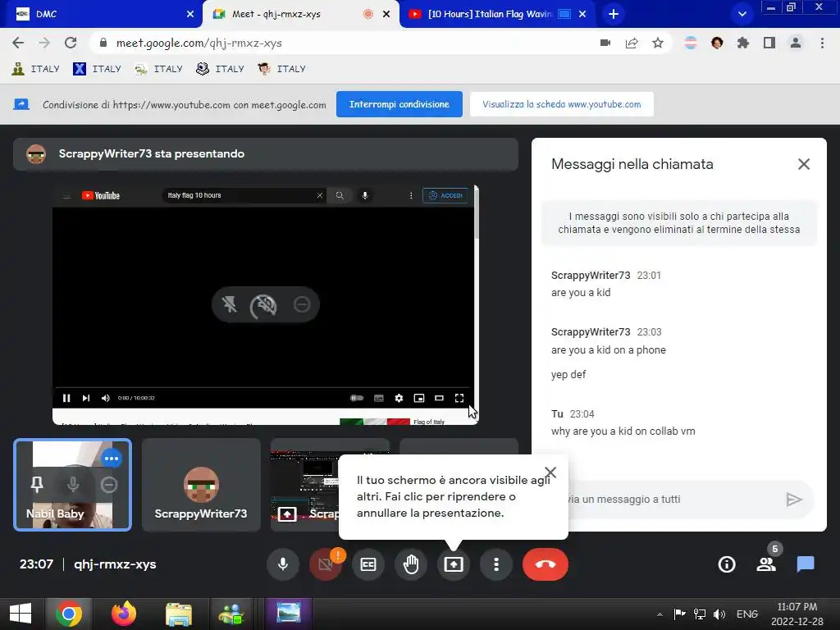Click the address bar URL
Screen dimensions: 840x630
pyautogui.click(x=199, y=43)
